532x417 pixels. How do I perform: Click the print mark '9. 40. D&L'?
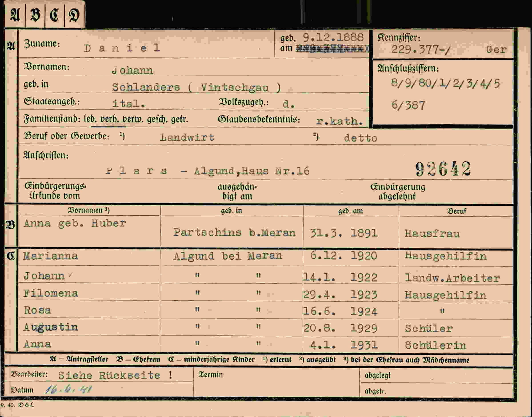coord(17,405)
